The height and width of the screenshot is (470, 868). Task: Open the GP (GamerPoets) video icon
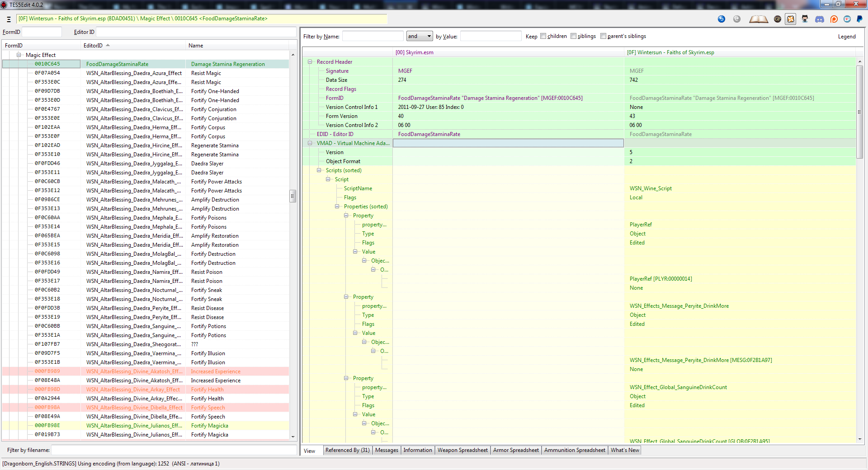[x=778, y=19]
